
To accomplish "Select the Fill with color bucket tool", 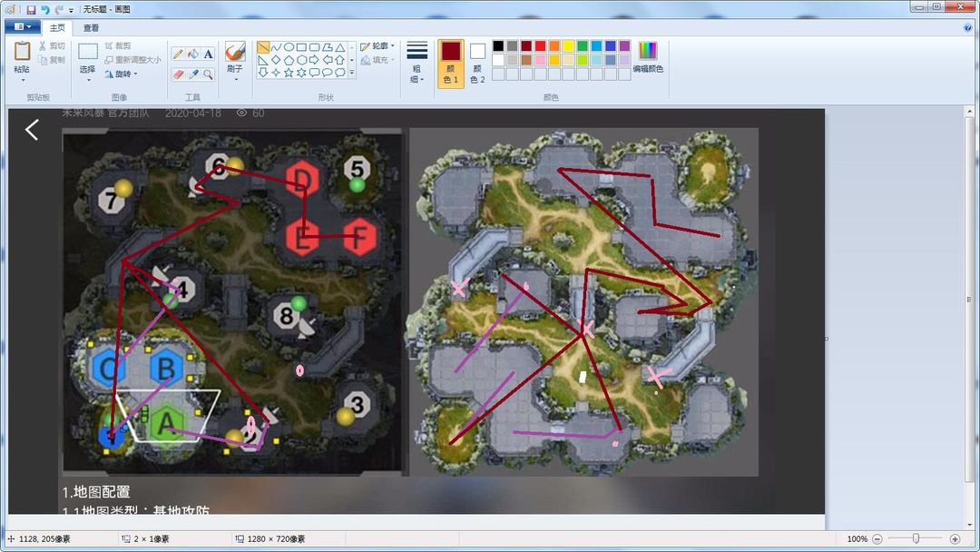I will pyautogui.click(x=193, y=54).
